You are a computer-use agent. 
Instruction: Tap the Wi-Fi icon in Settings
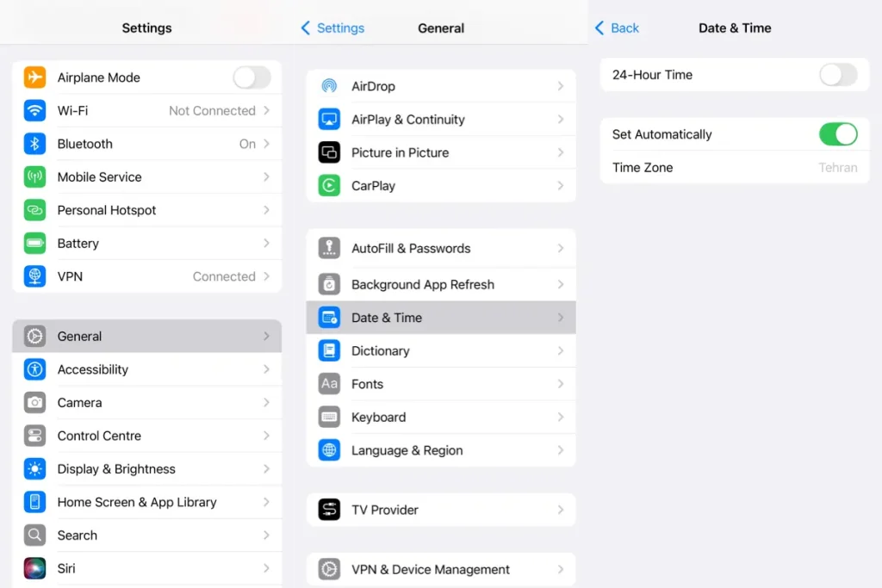point(34,110)
